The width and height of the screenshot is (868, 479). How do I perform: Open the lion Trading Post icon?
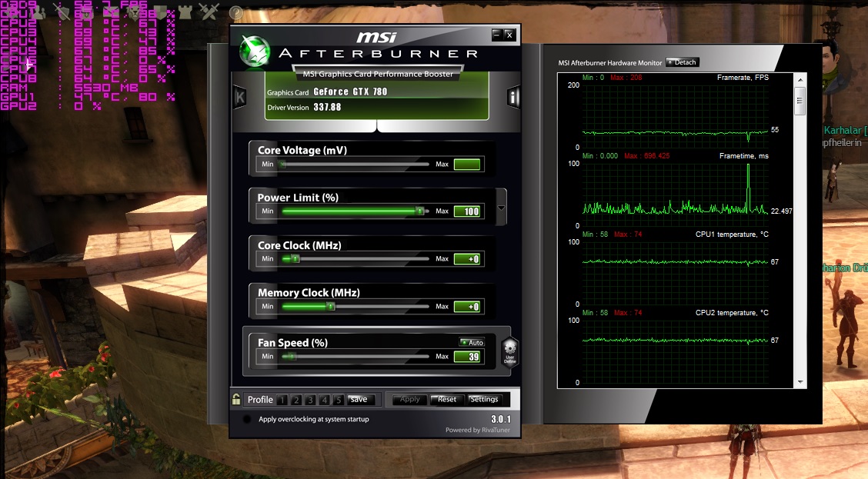135,13
